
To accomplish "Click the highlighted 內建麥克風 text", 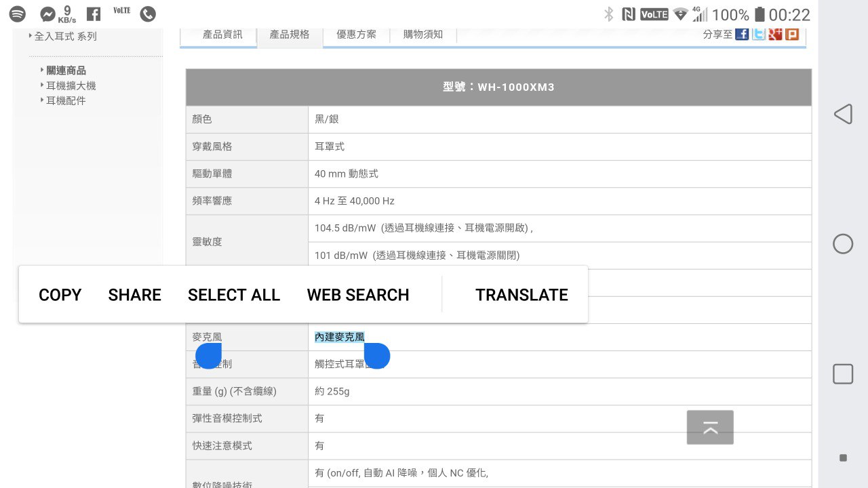I will (339, 337).
